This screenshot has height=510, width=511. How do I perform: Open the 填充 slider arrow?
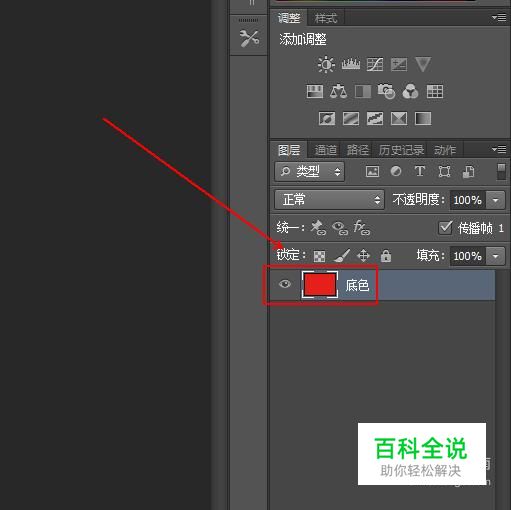[495, 256]
